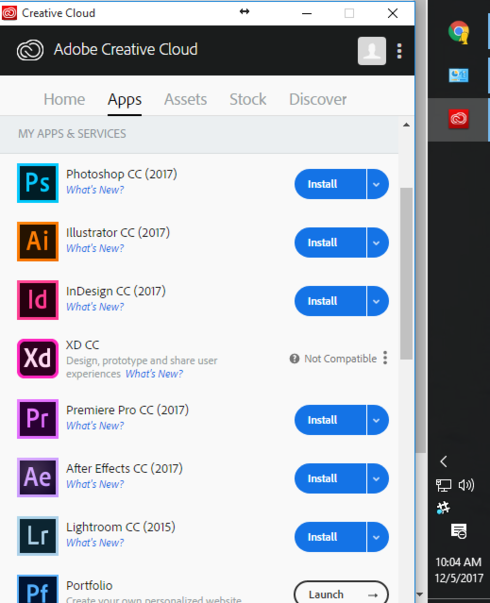Click the taskbar clock showing 10:04 AM
The width and height of the screenshot is (490, 603).
point(458,570)
